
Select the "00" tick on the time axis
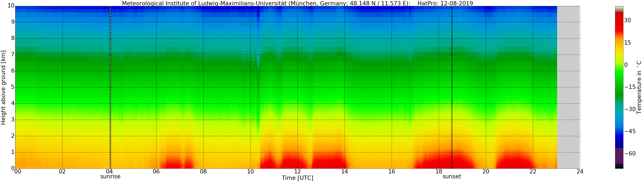click(18, 172)
